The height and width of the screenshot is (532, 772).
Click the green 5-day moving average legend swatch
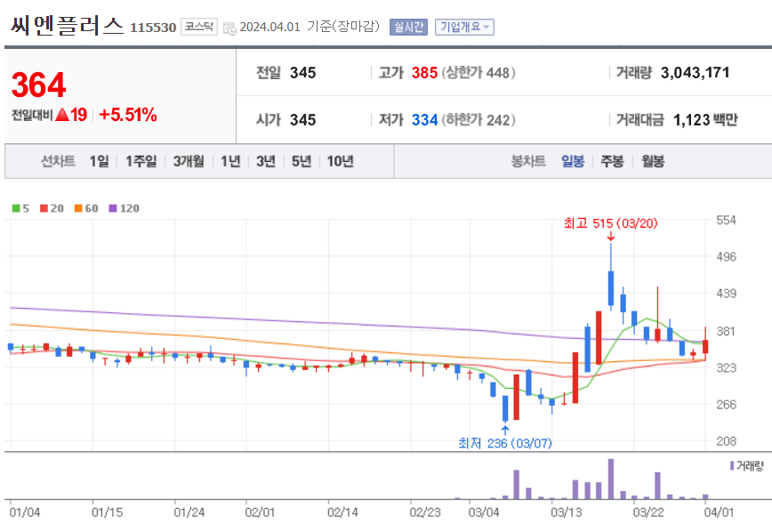coord(16,208)
